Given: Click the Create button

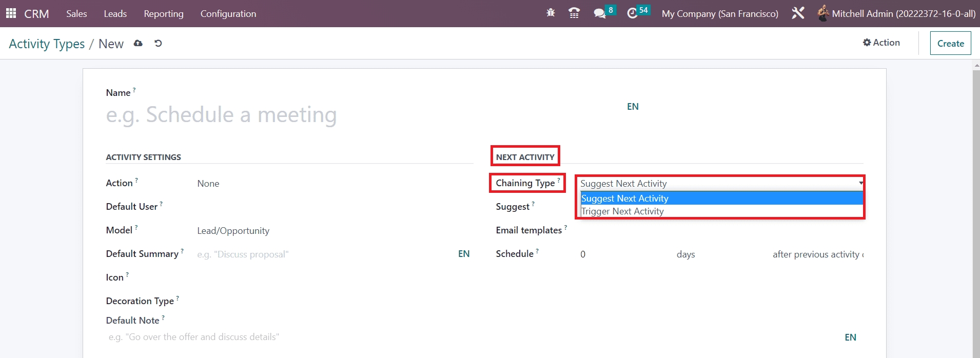Looking at the screenshot, I should pos(950,44).
